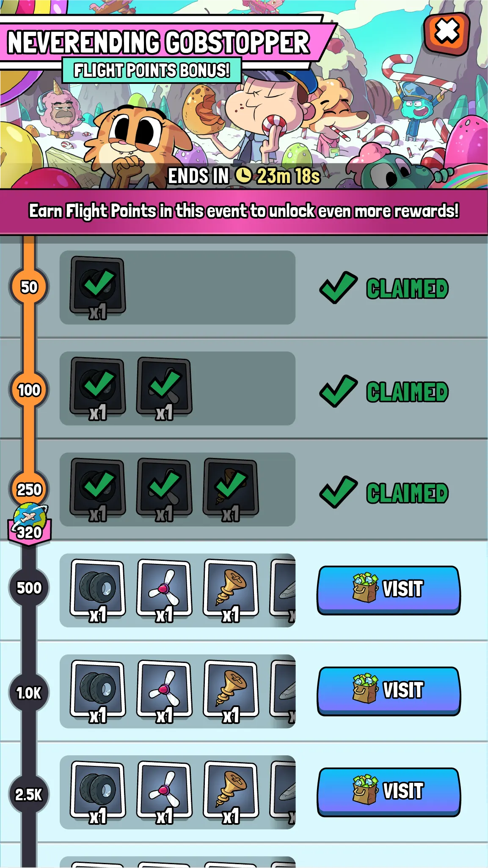Close the Neverending Gobstopper event panel
Screen dimensions: 488x868
pyautogui.click(x=447, y=34)
